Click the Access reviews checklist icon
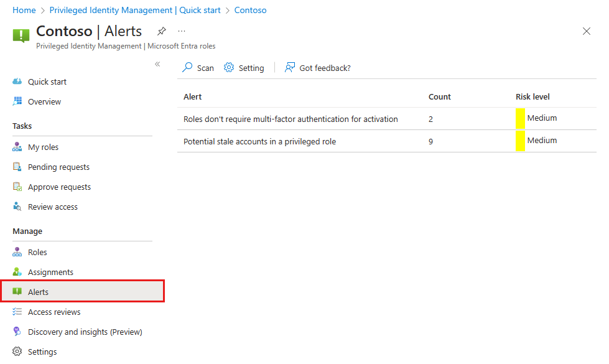 (x=17, y=312)
